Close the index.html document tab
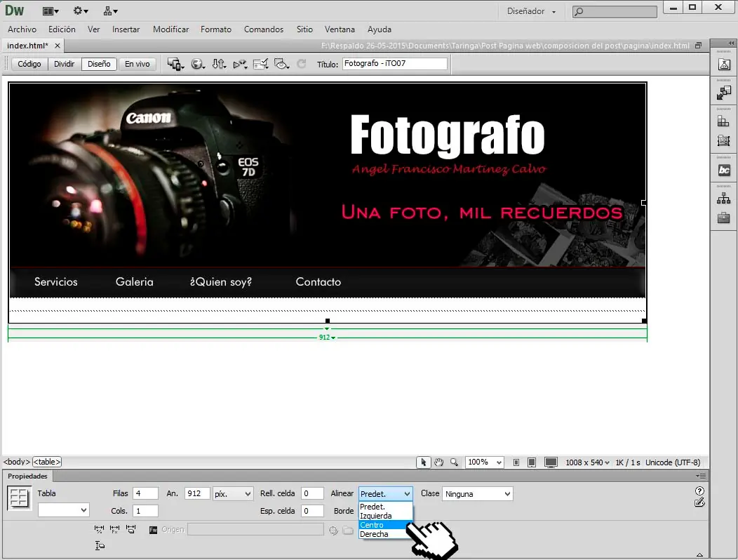The height and width of the screenshot is (560, 738). [x=58, y=46]
